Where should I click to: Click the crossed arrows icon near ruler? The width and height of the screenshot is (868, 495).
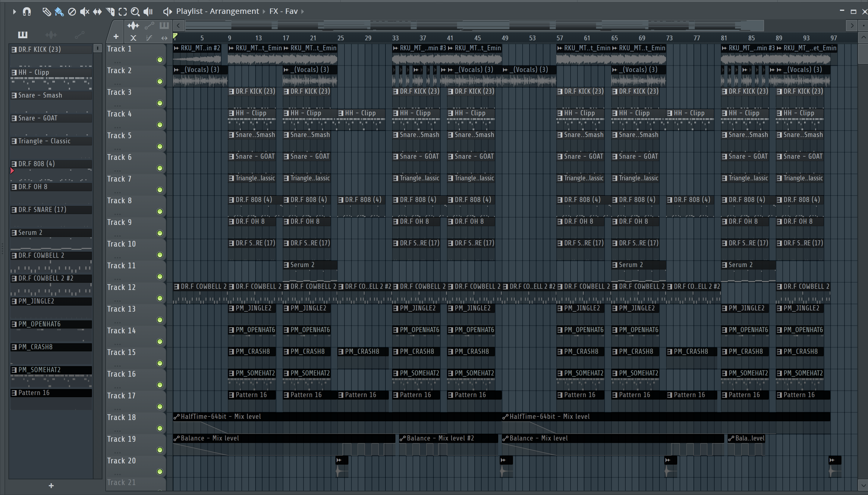(x=134, y=38)
